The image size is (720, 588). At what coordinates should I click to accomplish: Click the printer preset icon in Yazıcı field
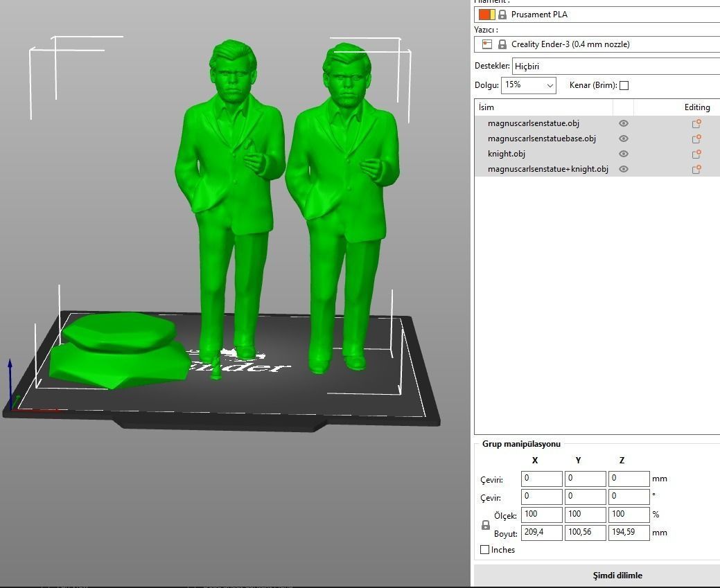click(487, 44)
